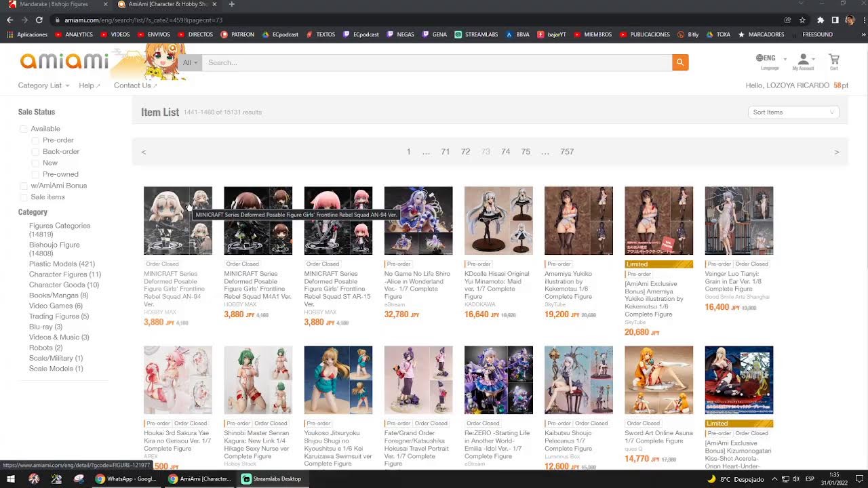868x488 pixels.
Task: Open a new browser tab with plus
Action: click(x=231, y=4)
